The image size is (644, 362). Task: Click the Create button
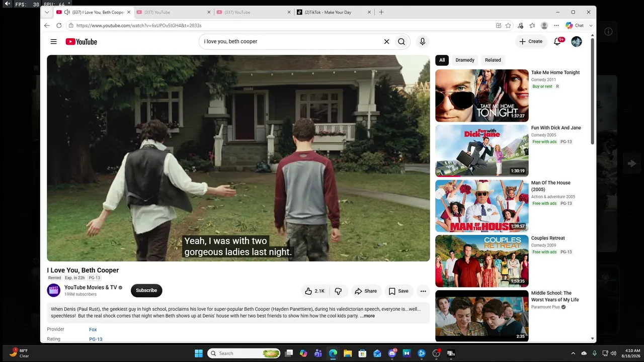(531, 41)
